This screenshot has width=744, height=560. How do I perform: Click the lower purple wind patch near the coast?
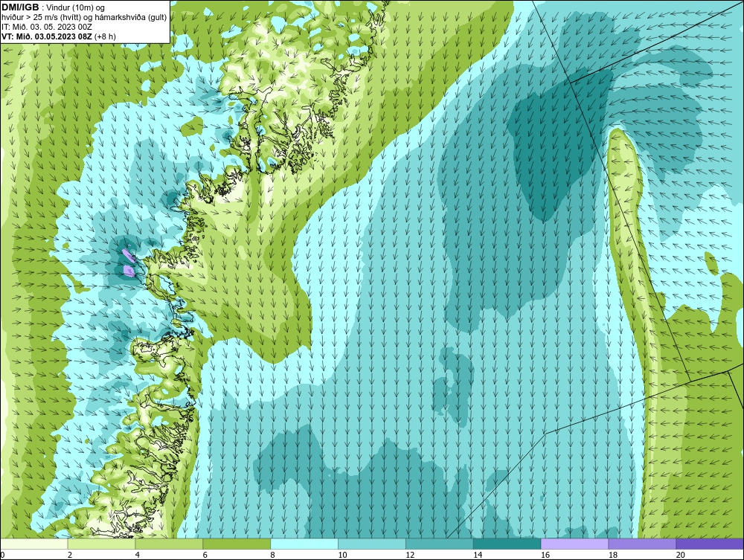[128, 271]
